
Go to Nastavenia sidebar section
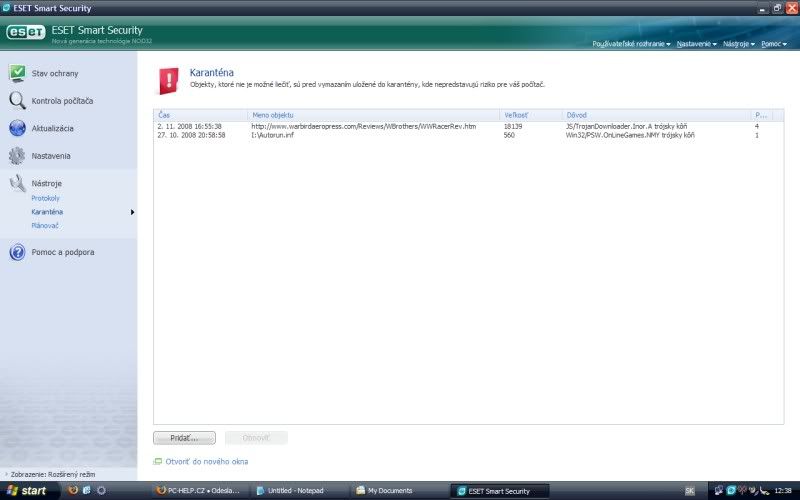click(x=51, y=156)
